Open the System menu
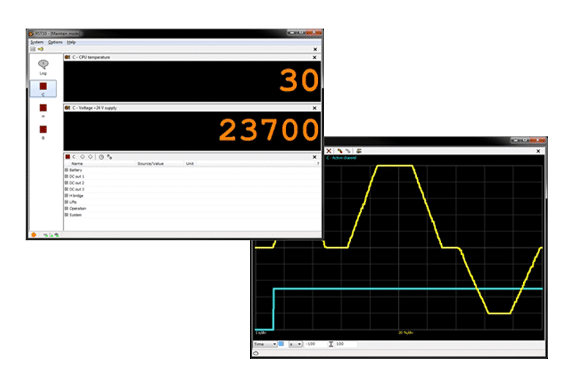Viewport: 573px width, 392px height. [37, 42]
